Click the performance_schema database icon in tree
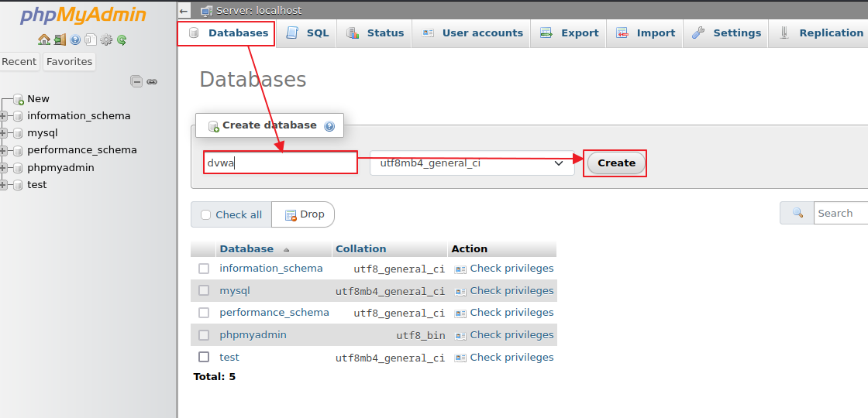The height and width of the screenshot is (418, 868). point(19,150)
